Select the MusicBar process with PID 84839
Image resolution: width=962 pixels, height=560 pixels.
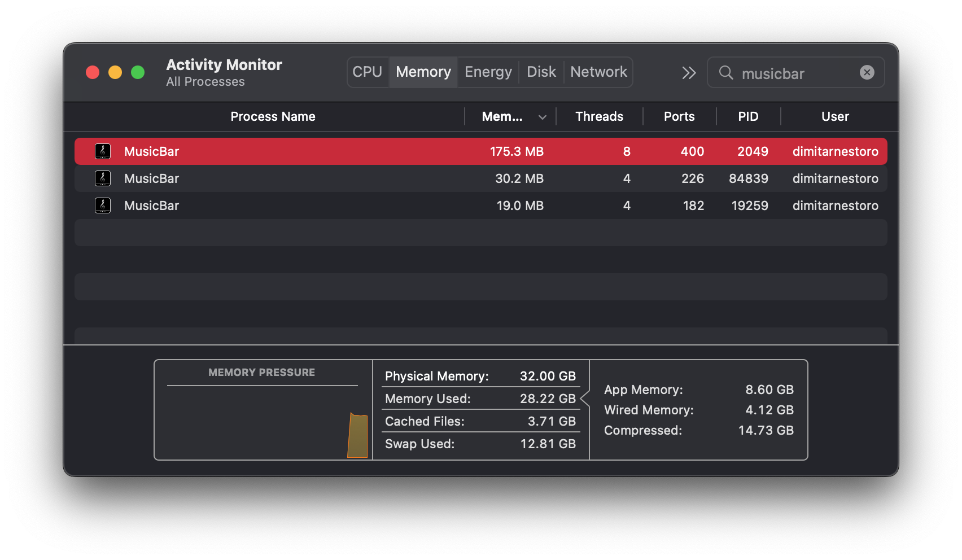coord(481,178)
